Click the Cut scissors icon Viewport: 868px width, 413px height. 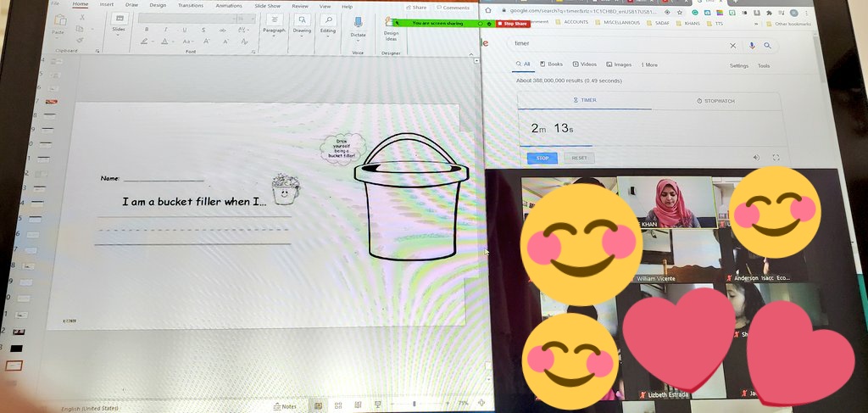point(82,18)
